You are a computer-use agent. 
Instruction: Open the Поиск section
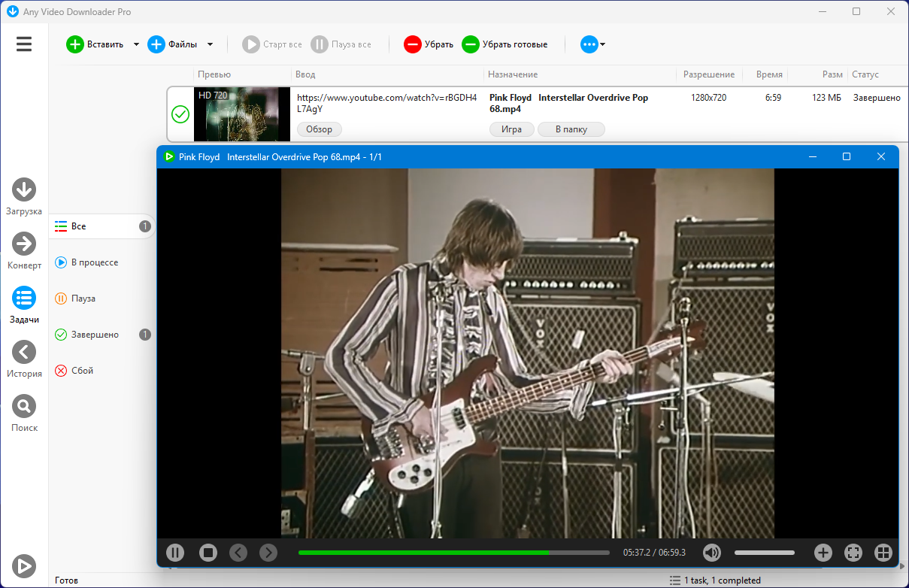click(24, 414)
